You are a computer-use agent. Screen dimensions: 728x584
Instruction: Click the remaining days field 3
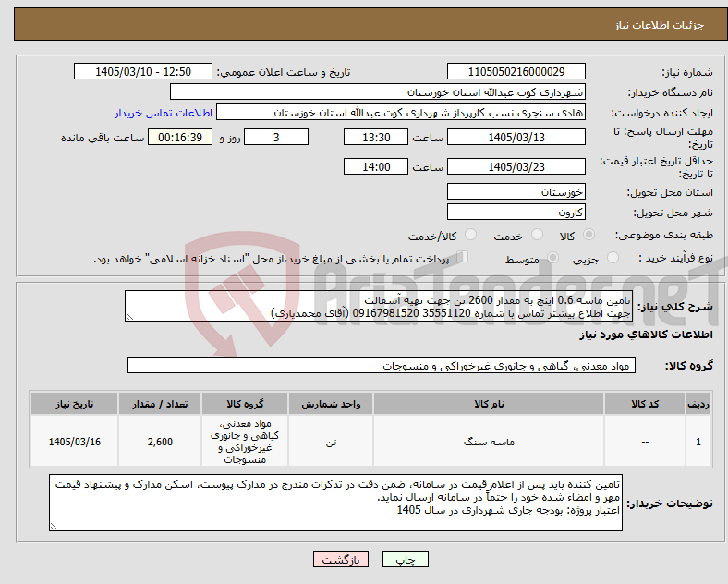pos(276,137)
